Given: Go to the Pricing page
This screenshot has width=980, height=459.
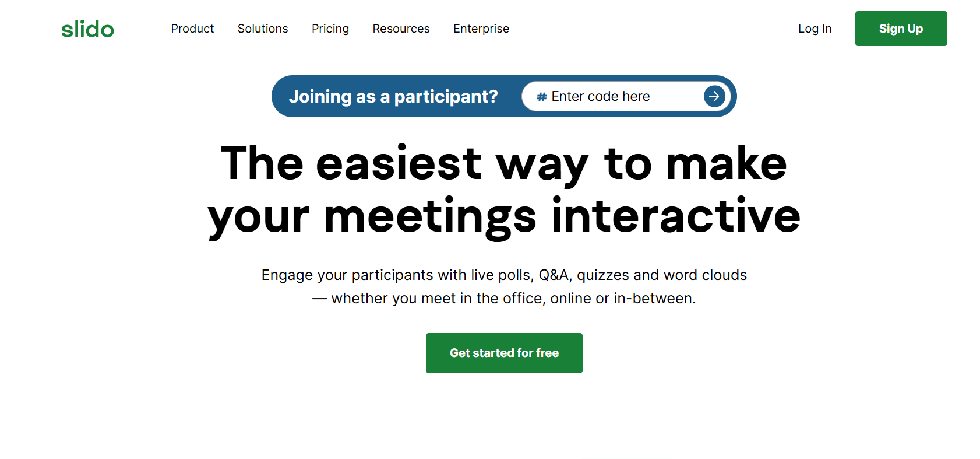Looking at the screenshot, I should pyautogui.click(x=330, y=29).
